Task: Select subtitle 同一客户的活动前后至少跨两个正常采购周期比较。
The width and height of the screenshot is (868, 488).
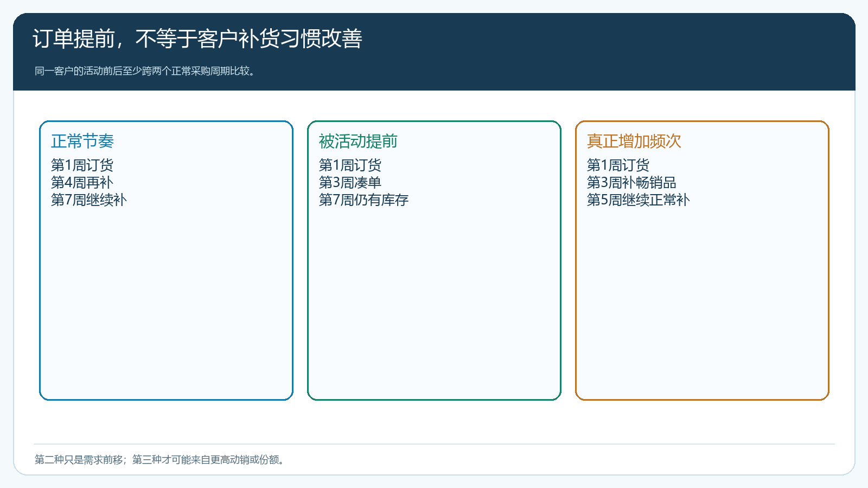Action: (x=145, y=71)
